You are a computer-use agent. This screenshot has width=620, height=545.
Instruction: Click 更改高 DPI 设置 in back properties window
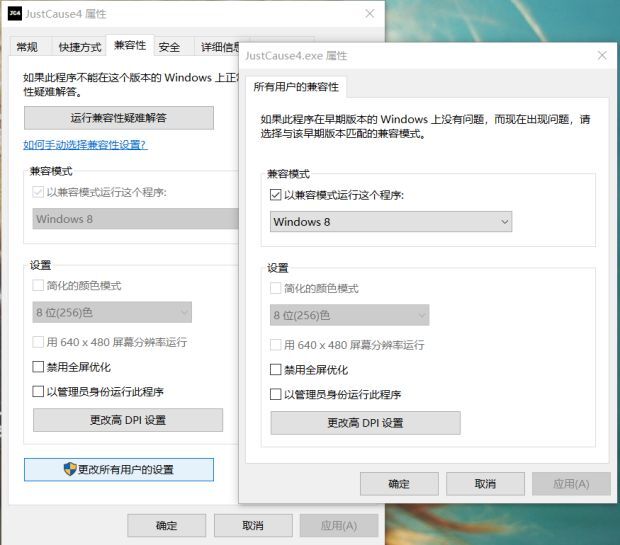point(128,420)
